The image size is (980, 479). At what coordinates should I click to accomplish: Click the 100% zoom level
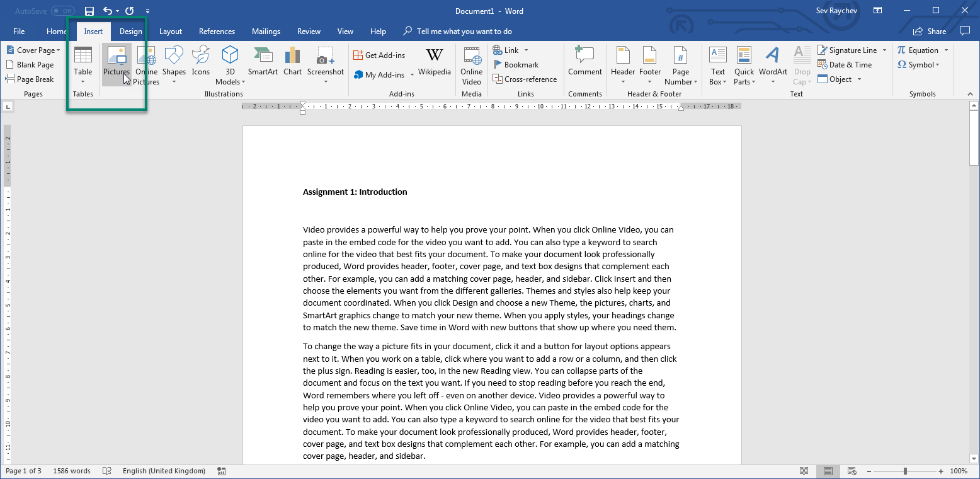(959, 471)
